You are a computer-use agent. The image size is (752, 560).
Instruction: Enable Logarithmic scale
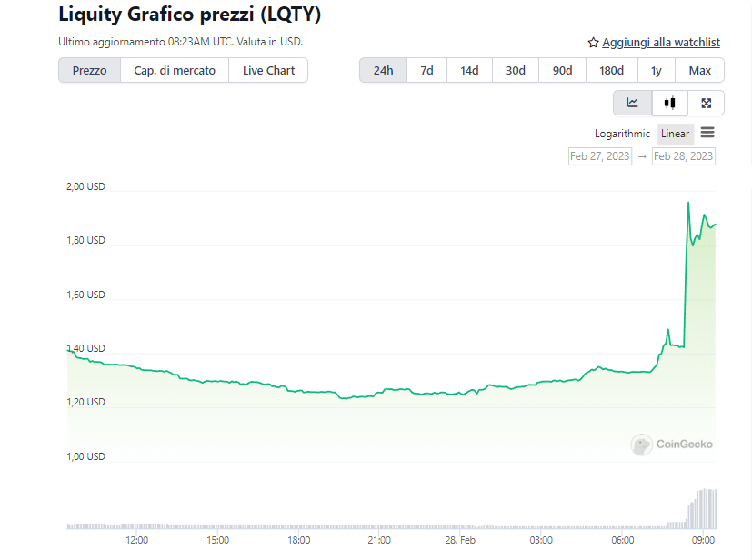[622, 134]
